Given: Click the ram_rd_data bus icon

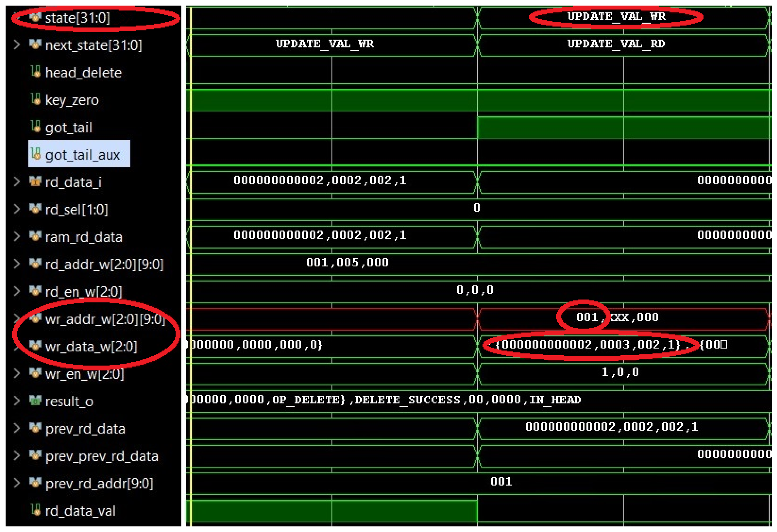Looking at the screenshot, I should (35, 236).
